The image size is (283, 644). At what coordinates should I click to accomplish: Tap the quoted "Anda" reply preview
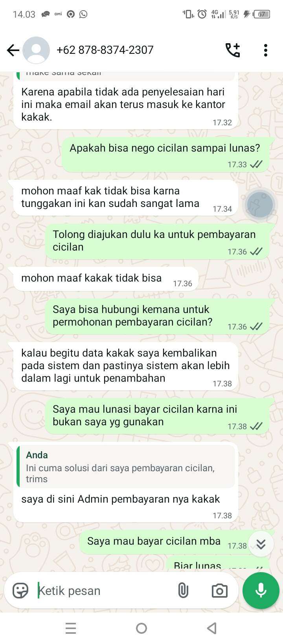click(x=126, y=467)
